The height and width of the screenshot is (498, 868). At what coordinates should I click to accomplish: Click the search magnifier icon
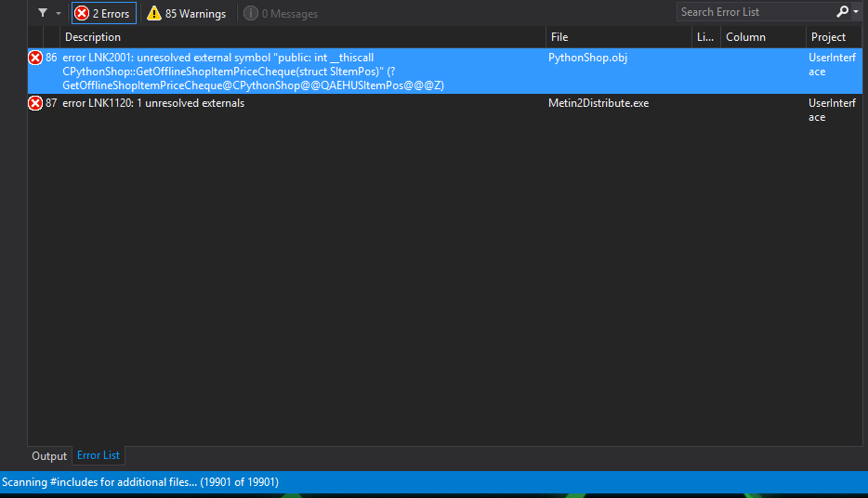[x=842, y=12]
